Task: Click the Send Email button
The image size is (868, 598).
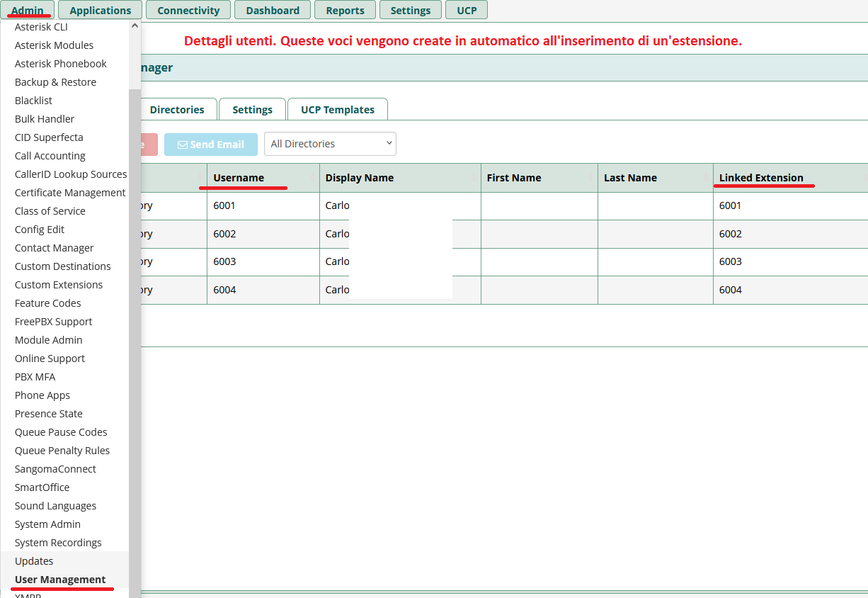Action: [211, 145]
